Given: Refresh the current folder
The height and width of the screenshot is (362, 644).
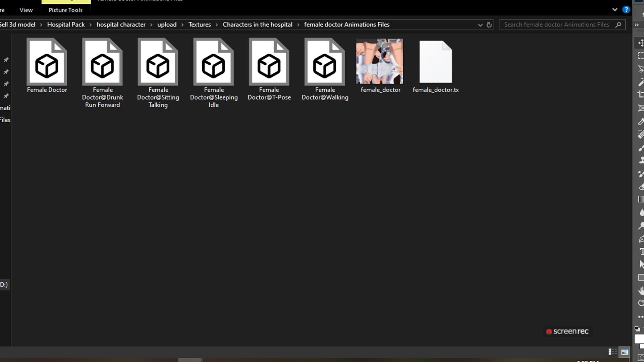Looking at the screenshot, I should [489, 25].
